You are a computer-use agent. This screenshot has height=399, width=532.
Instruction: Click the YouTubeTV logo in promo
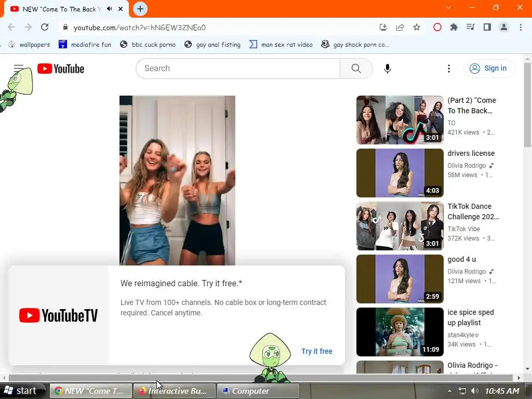58,315
